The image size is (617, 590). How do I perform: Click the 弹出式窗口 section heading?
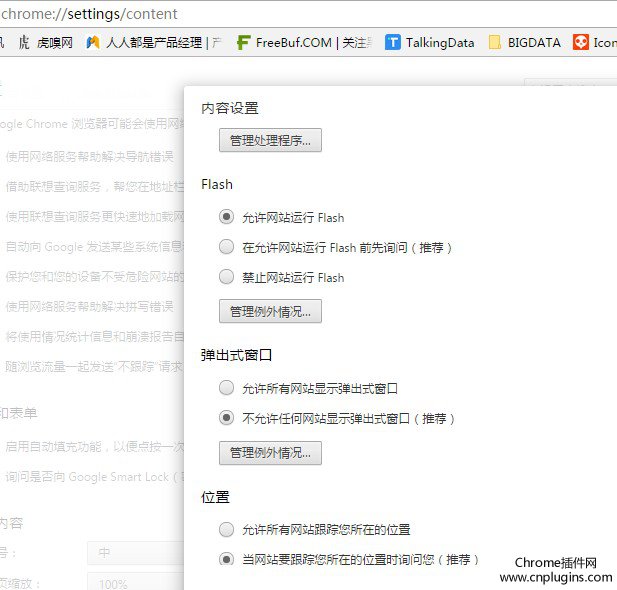pyautogui.click(x=236, y=355)
